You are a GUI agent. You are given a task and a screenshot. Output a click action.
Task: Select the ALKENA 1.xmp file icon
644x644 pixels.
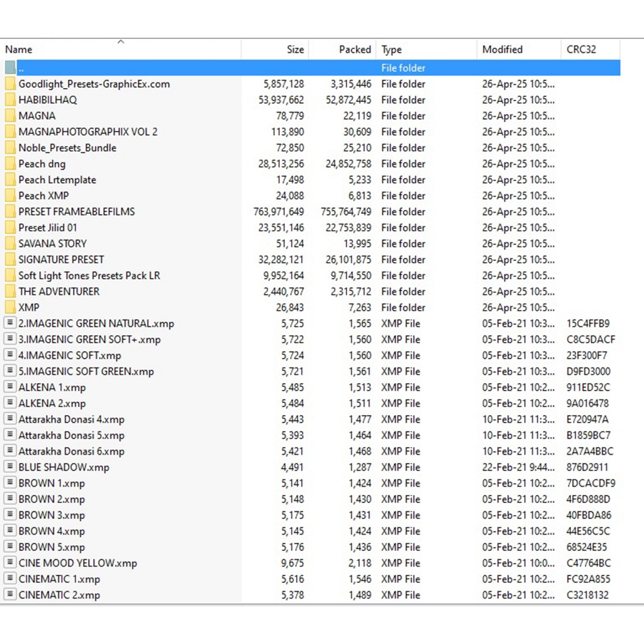pyautogui.click(x=9, y=387)
